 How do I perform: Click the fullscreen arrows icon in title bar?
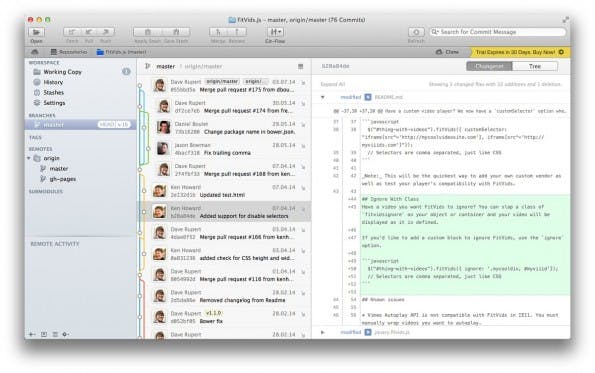click(565, 19)
